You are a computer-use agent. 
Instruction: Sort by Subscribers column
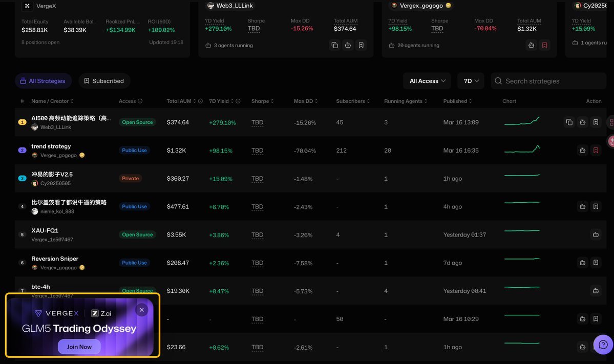353,101
